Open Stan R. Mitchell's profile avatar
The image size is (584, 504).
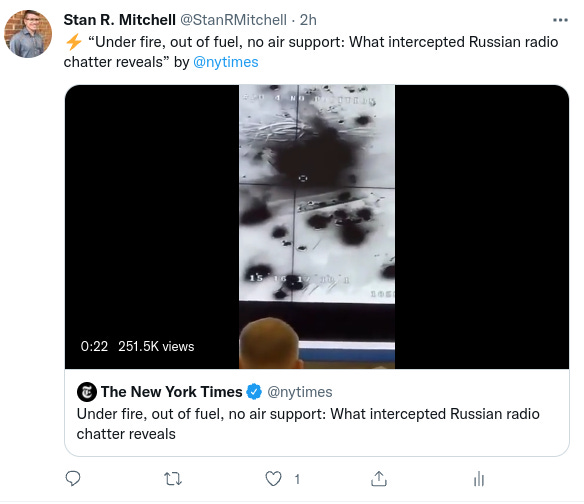click(28, 34)
